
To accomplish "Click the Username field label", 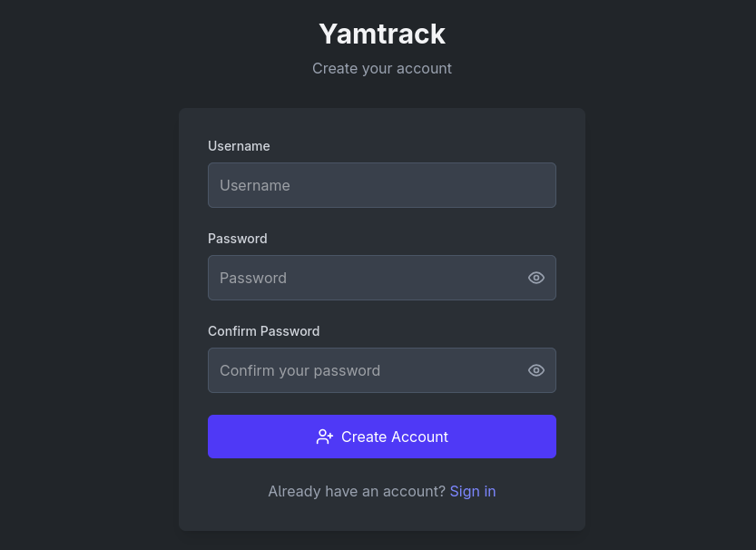I will (x=239, y=146).
